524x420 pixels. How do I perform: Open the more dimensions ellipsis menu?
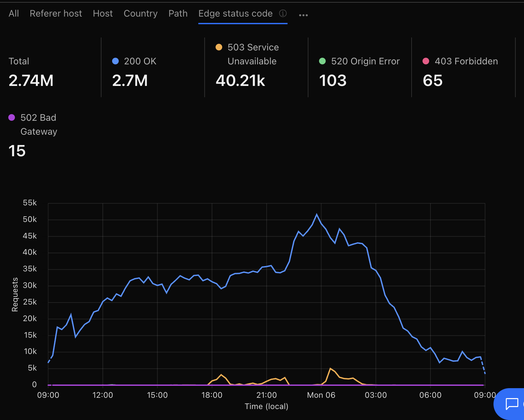point(303,15)
